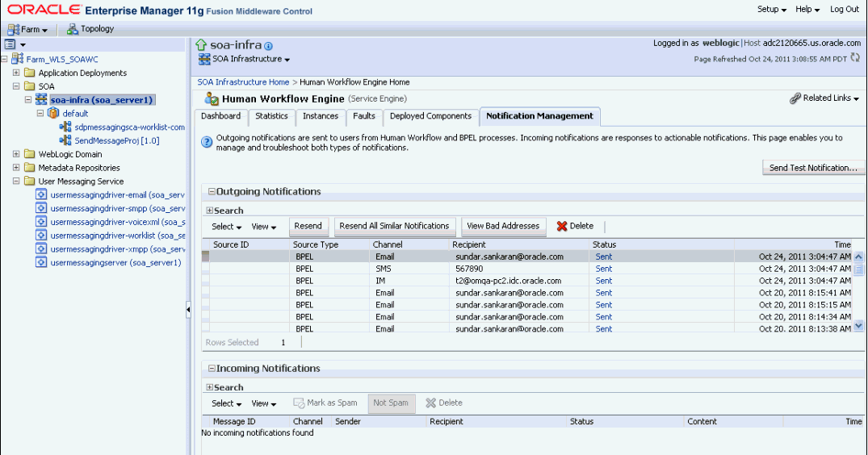Collapse the SOA folder
The height and width of the screenshot is (455, 868).
pyautogui.click(x=16, y=86)
